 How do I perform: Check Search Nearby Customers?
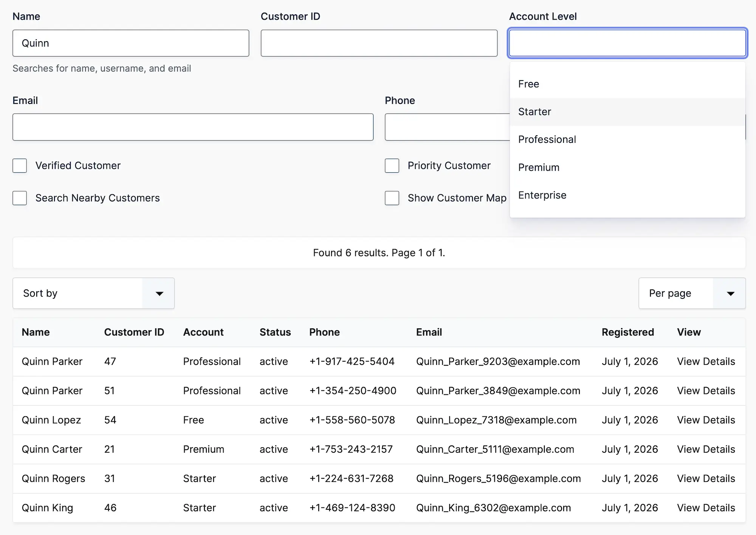20,198
